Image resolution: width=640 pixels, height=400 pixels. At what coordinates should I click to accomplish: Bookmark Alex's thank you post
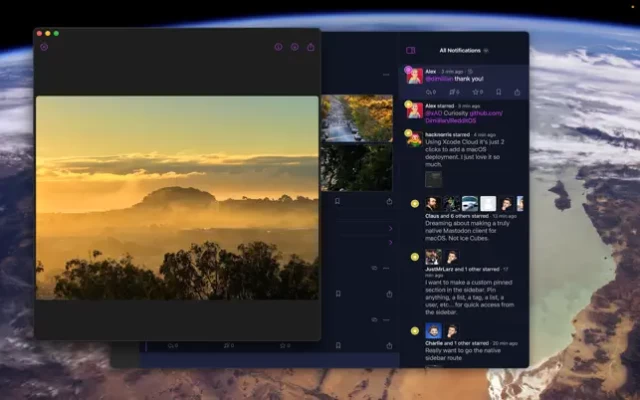pos(498,92)
